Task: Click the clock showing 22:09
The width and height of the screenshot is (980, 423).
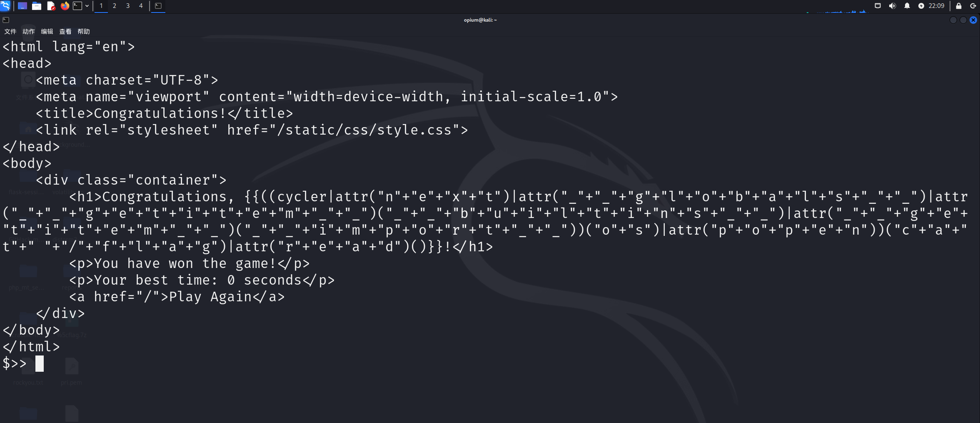Action: 936,6
